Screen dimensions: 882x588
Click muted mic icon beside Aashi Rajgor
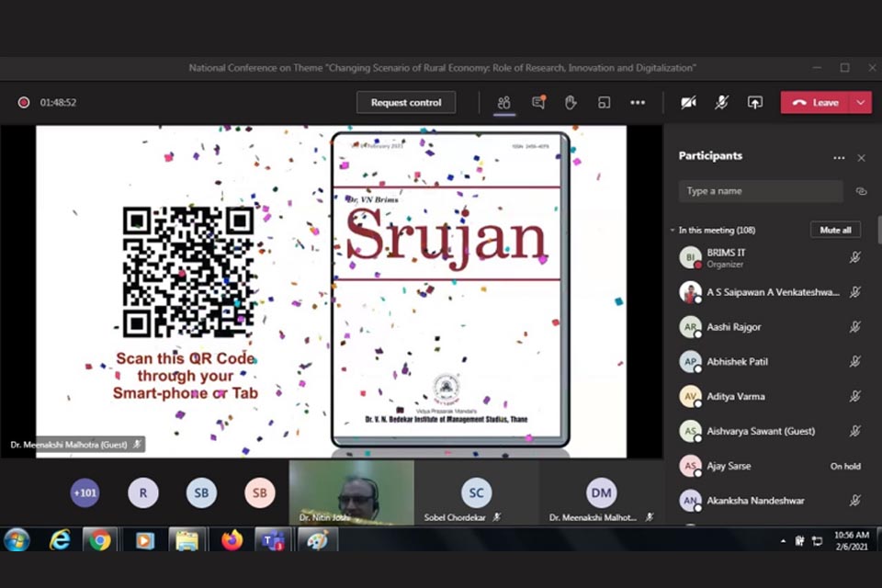pyautogui.click(x=855, y=327)
